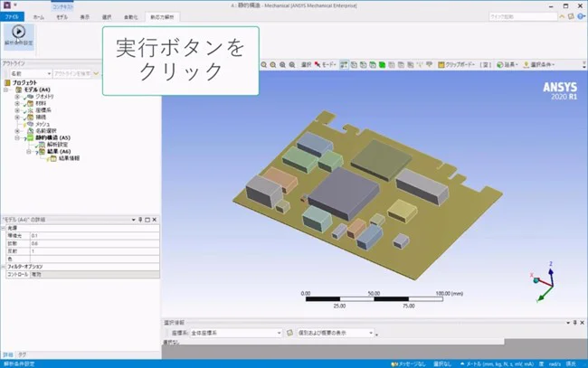
Task: Select 結果情報 in the tree
Action: pos(69,158)
